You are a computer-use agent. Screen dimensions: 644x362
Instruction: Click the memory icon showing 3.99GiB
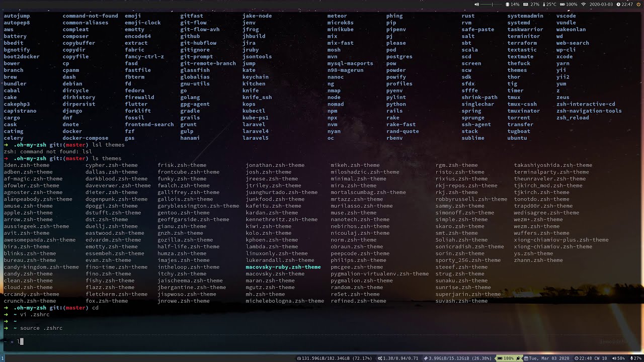pyautogui.click(x=427, y=358)
